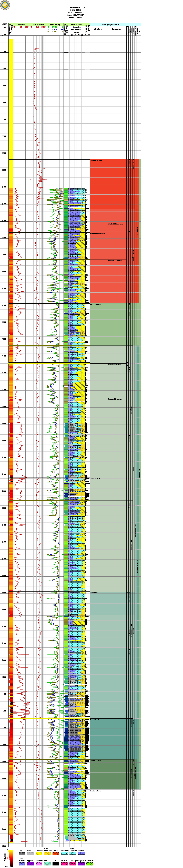Select the Hutchinson Salt member label
The height and width of the screenshot is (868, 183).
tap(96, 160)
